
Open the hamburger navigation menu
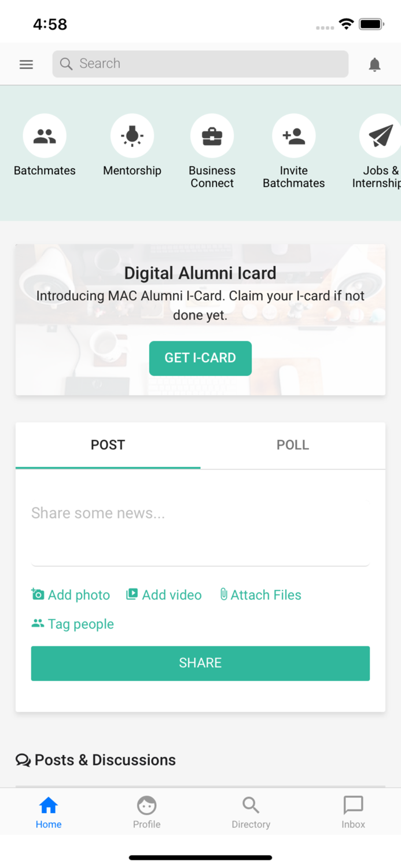[26, 64]
